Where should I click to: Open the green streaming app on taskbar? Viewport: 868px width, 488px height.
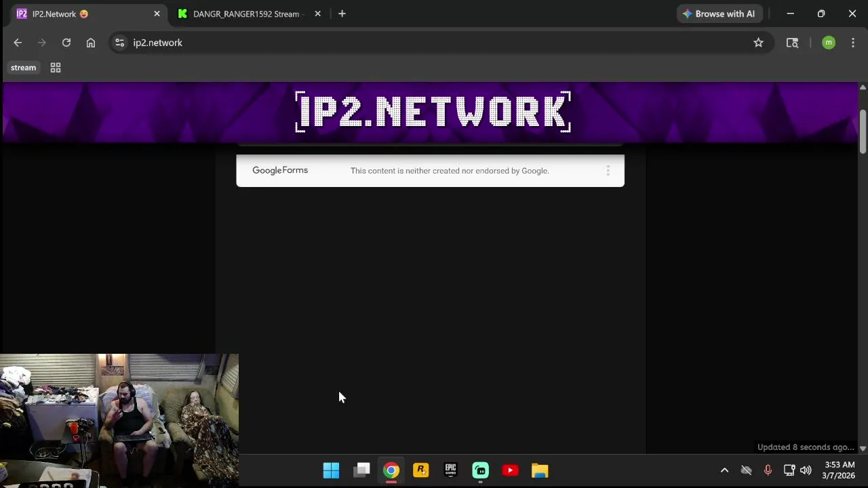[x=481, y=470]
